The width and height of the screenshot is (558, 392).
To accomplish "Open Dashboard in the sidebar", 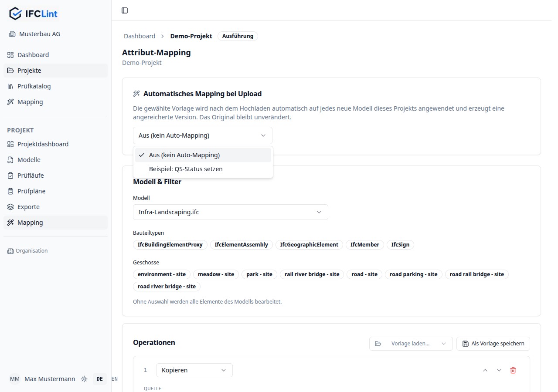I will pyautogui.click(x=55, y=55).
